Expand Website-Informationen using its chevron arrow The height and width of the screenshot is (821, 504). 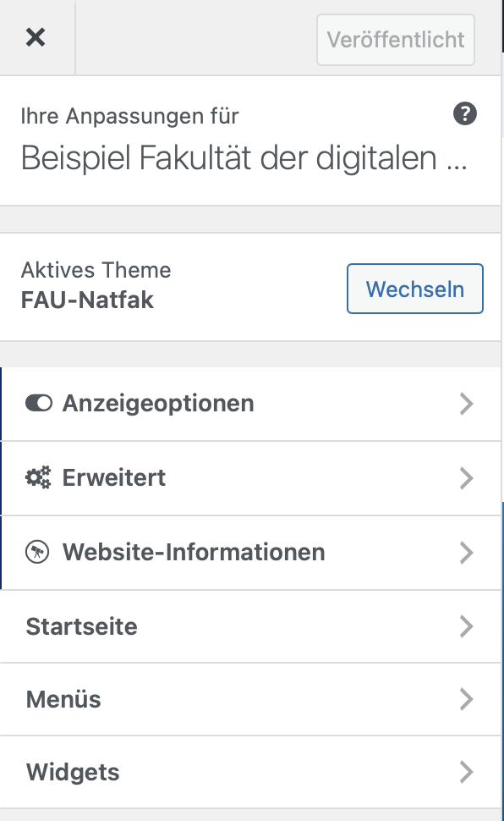pyautogui.click(x=466, y=553)
